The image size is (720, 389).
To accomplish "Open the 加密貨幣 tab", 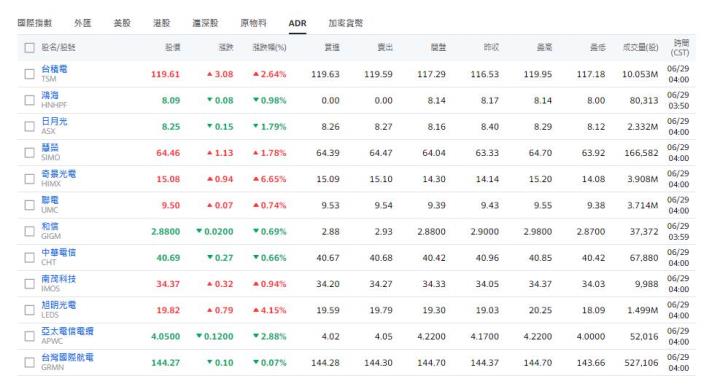I will pyautogui.click(x=346, y=23).
